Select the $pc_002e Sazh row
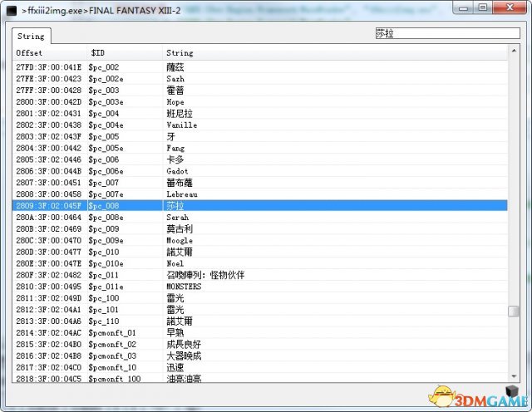Viewport: 532px width, 412px height. click(x=260, y=79)
